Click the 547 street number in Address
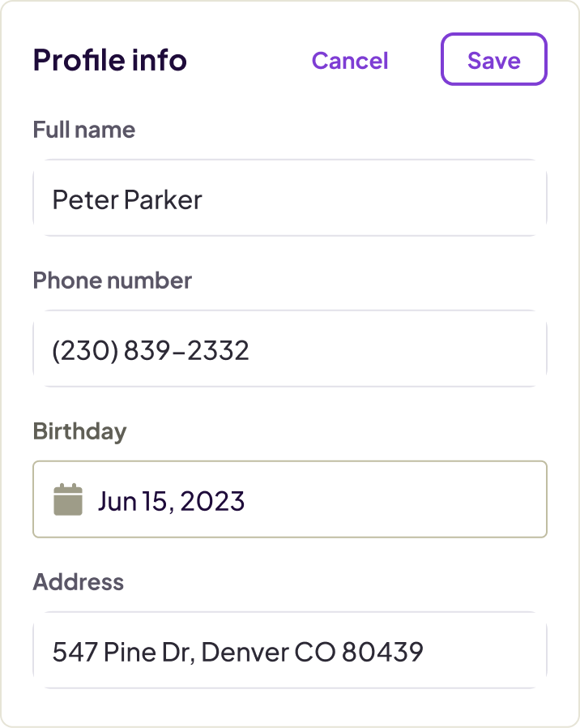This screenshot has height=728, width=580. (75, 652)
